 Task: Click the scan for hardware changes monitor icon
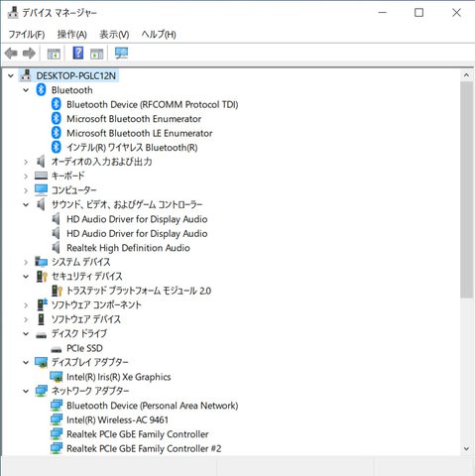121,53
